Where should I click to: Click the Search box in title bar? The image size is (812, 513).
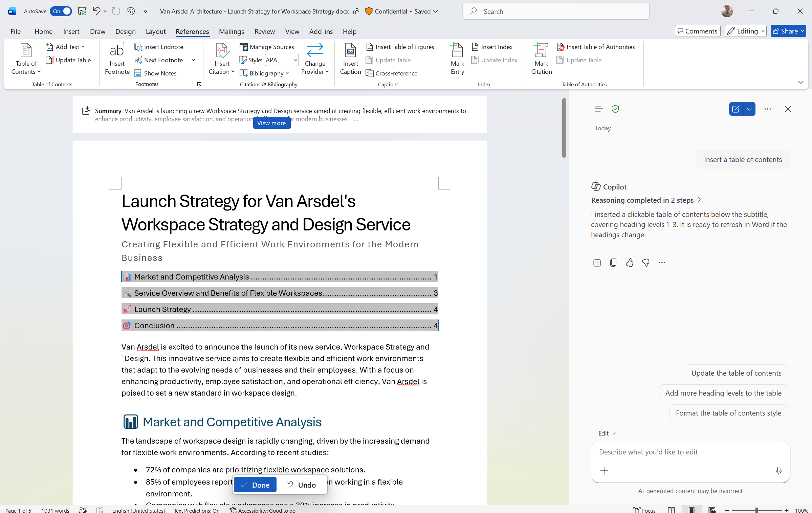pos(556,11)
